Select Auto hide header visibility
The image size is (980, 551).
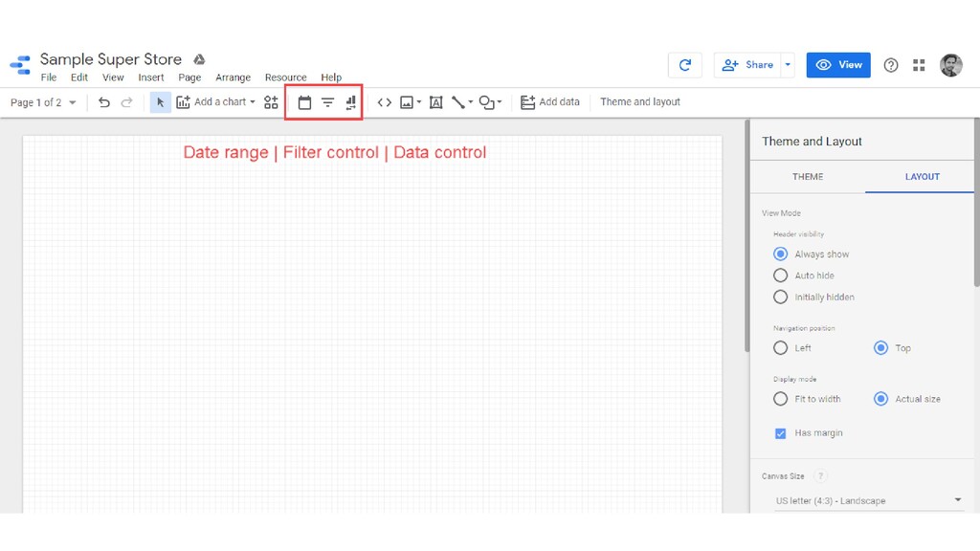pyautogui.click(x=780, y=275)
